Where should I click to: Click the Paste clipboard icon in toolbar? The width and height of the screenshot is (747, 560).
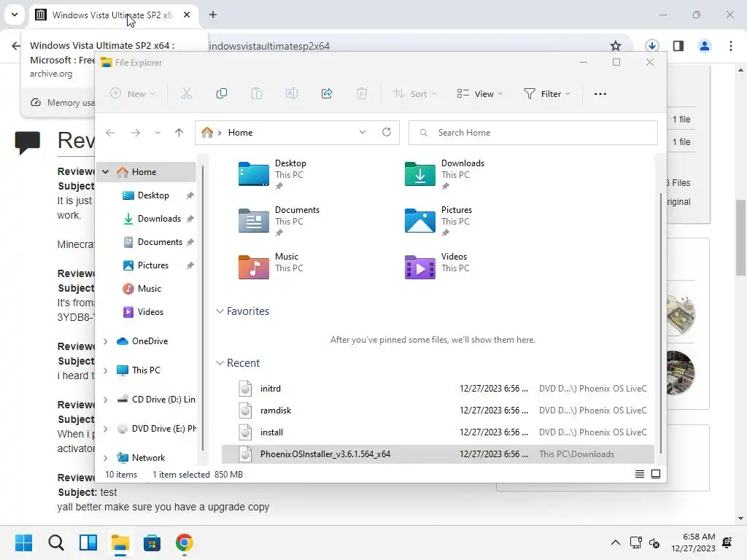tap(256, 94)
